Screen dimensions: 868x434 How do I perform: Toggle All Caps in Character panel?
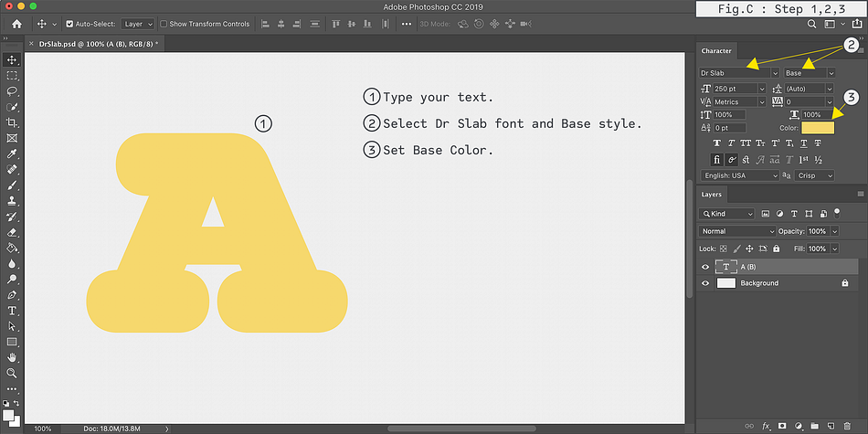click(746, 143)
